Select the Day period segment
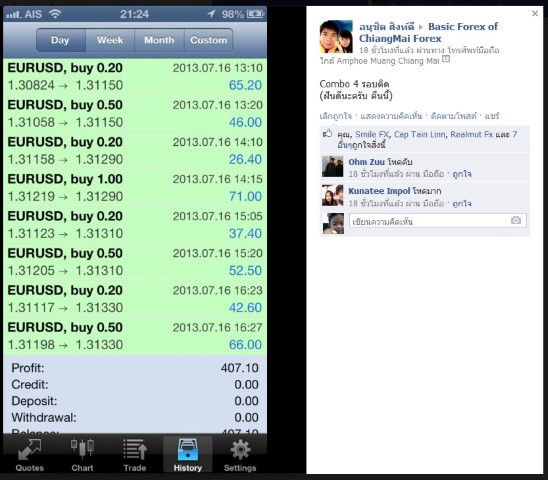 [61, 40]
